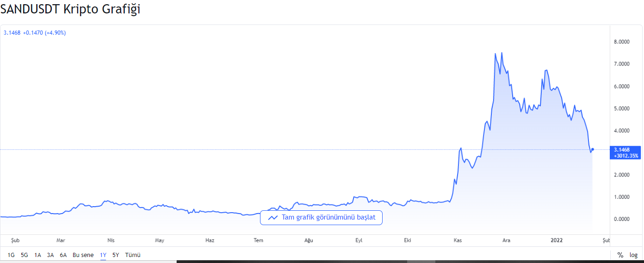Toggle the % percentage scale
This screenshot has height=263, width=644.
[620, 255]
